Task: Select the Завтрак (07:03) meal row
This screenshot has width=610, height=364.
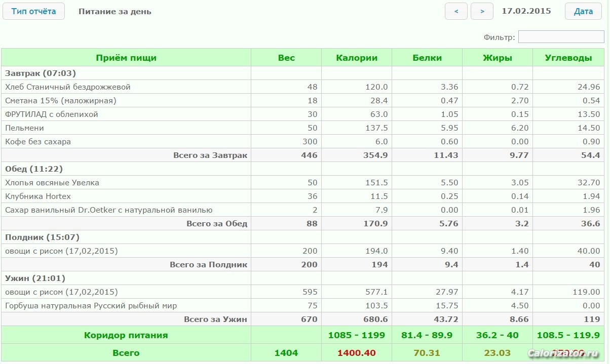Action: 41,73
